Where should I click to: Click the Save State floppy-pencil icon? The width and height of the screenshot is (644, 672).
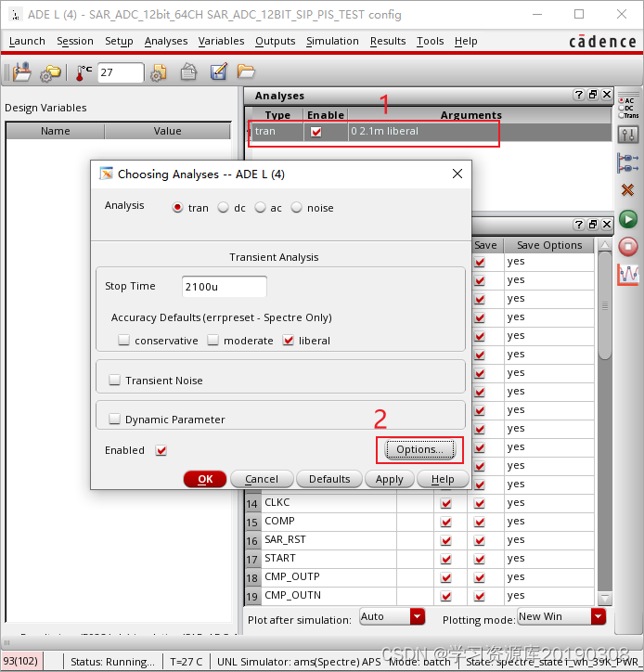218,72
